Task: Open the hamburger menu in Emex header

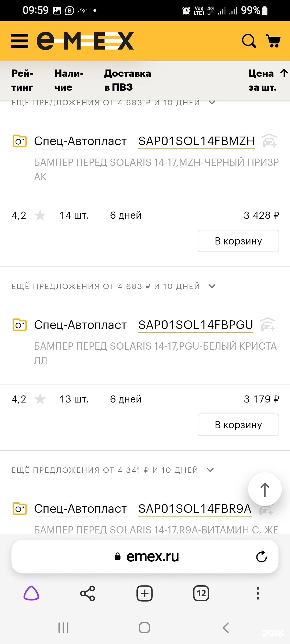Action: tap(20, 41)
